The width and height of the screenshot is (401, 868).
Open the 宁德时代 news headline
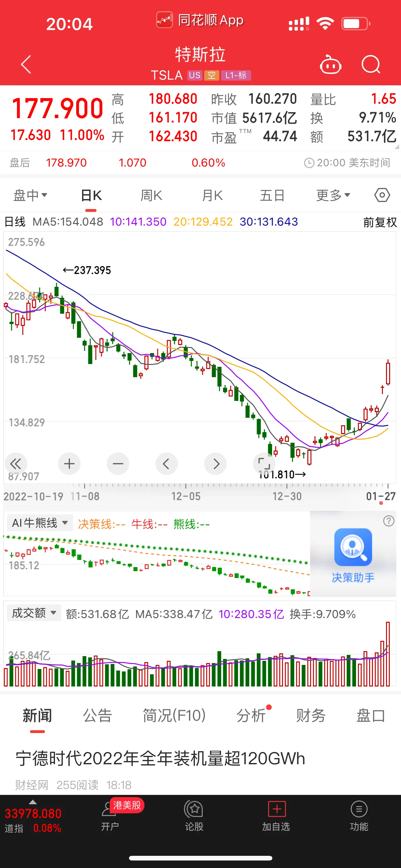[160, 759]
